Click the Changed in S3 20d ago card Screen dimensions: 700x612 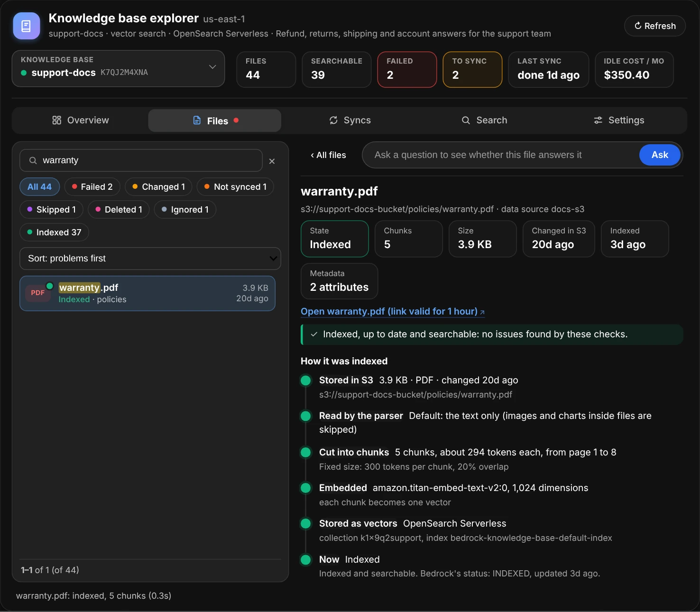559,239
